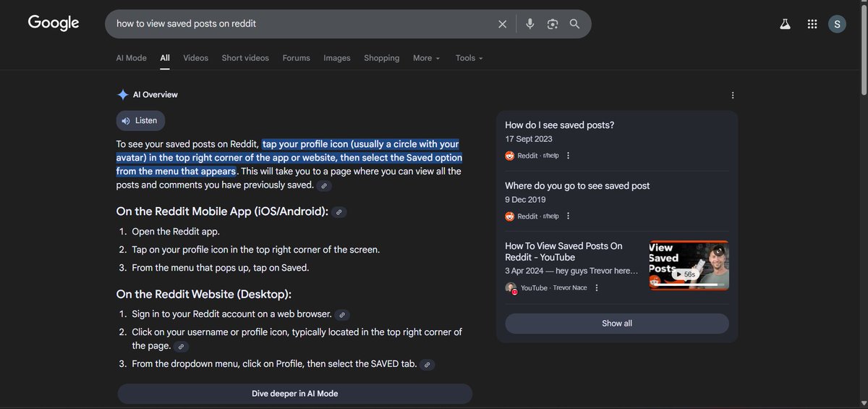This screenshot has width=868, height=409.
Task: Switch to Videos tab
Action: pos(195,58)
